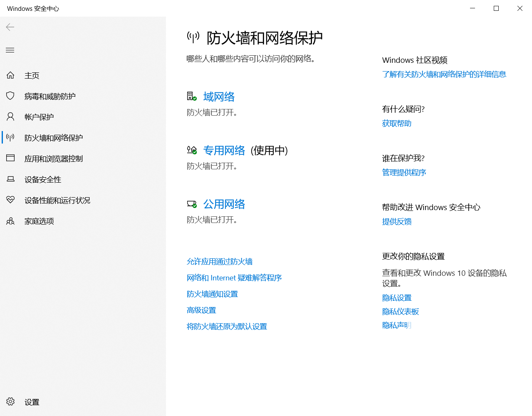Open the 域网络 firewall settings

pyautogui.click(x=219, y=97)
